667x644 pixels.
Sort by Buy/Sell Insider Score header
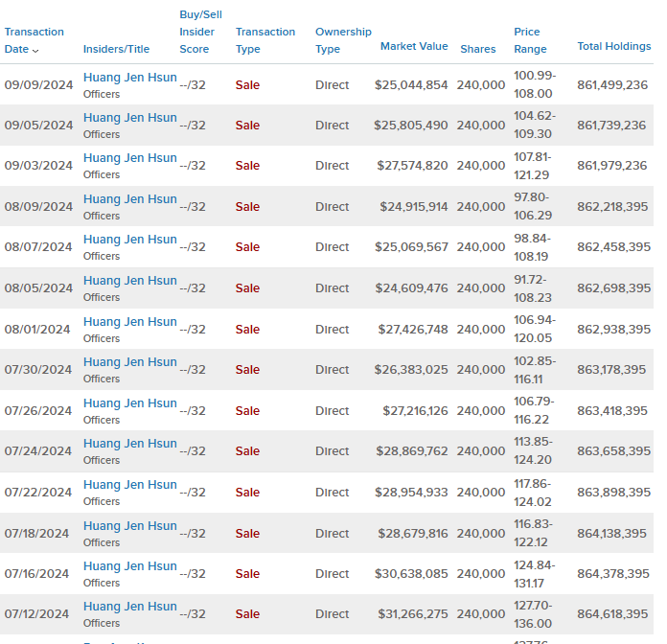click(x=200, y=32)
